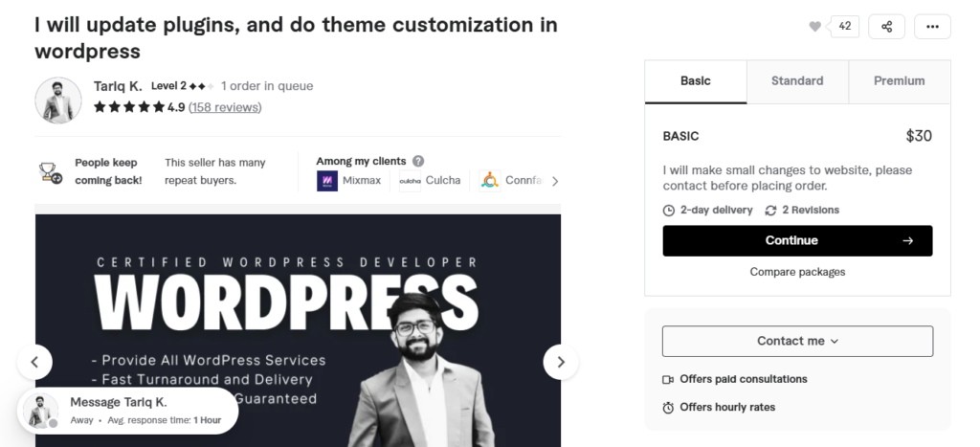Click the 'Among my clients' label
This screenshot has height=447, width=980.
361,162
